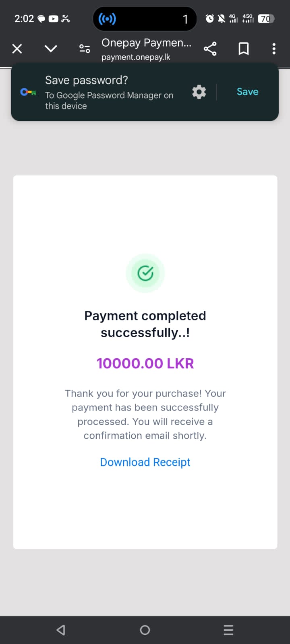Screen dimensions: 290x644
Task: Open the recent apps navigation button
Action: point(228,630)
